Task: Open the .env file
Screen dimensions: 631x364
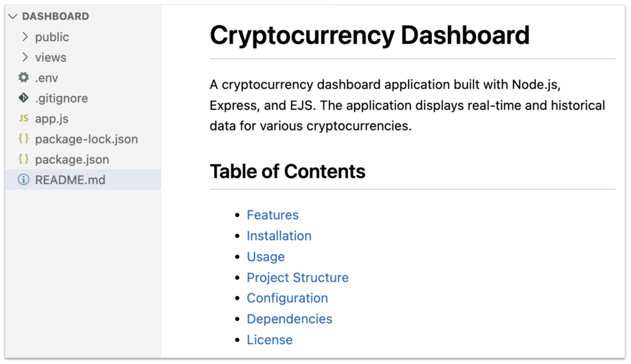Action: 46,78
